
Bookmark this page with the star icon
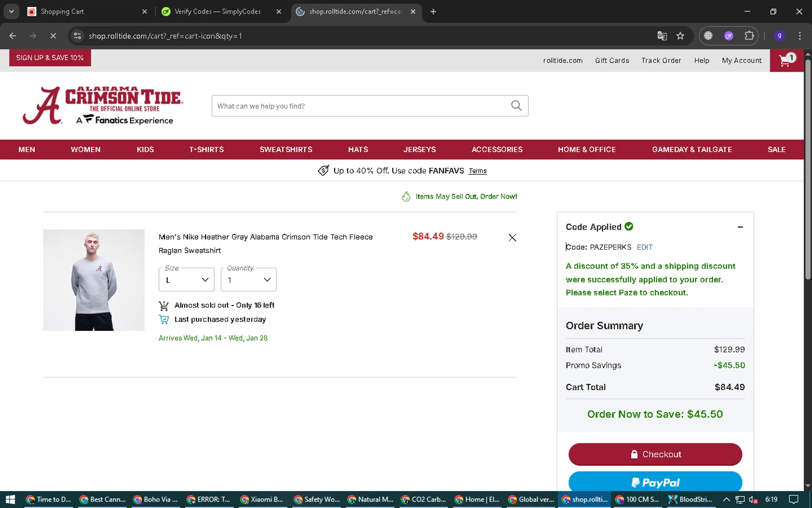[680, 36]
